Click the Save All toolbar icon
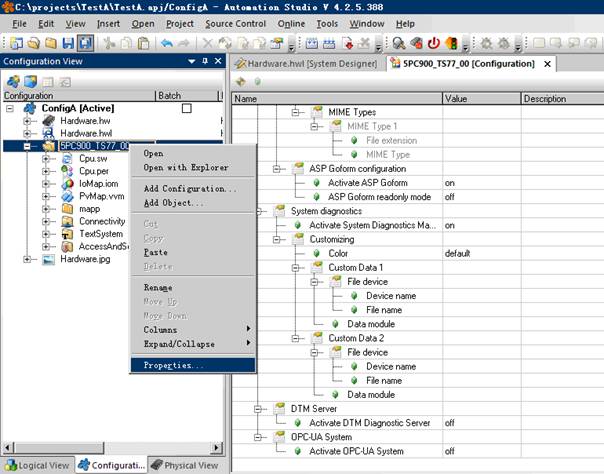The height and width of the screenshot is (474, 604). click(86, 43)
